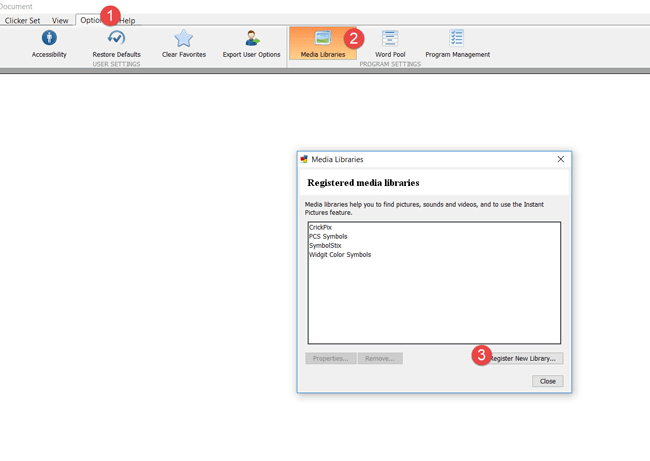Select PCS Symbols library entry
The height and width of the screenshot is (461, 650).
tap(328, 237)
